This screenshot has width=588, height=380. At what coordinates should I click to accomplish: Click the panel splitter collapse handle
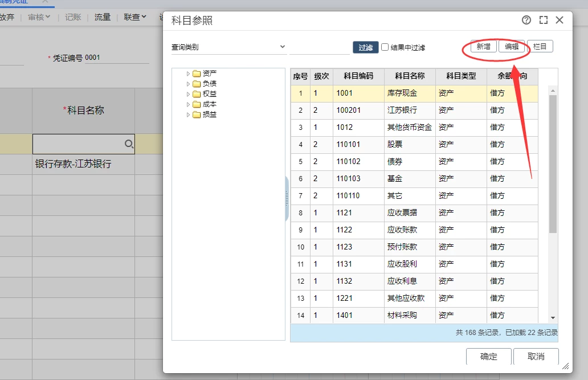(287, 199)
